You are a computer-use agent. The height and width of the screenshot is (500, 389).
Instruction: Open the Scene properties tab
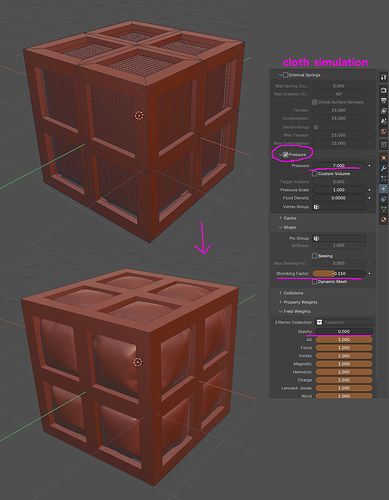[383, 121]
